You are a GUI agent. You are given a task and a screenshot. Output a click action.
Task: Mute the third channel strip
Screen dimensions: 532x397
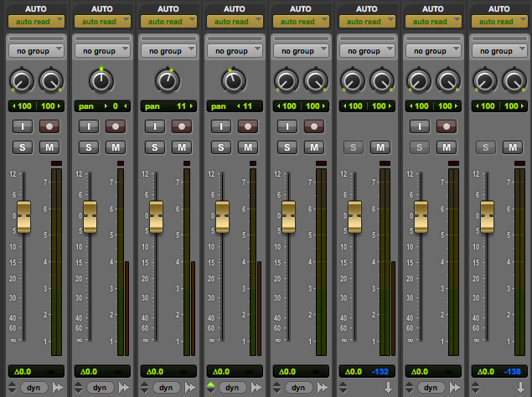pyautogui.click(x=182, y=147)
